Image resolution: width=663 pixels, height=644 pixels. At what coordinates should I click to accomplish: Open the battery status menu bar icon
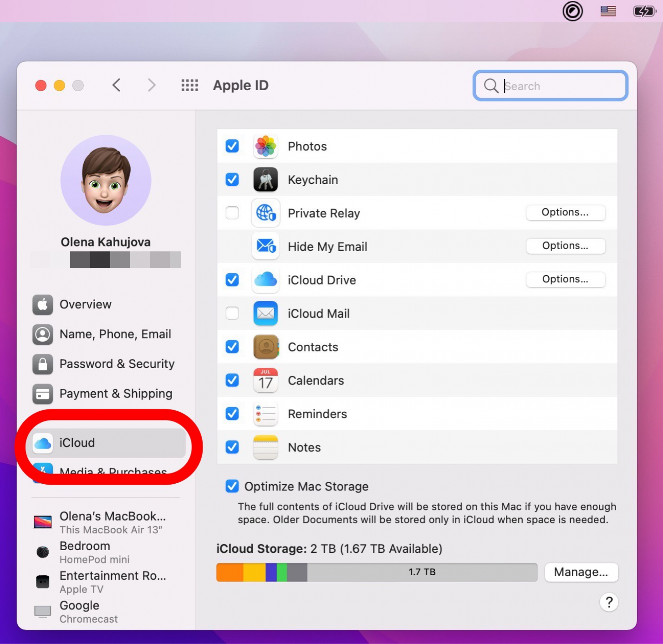644,11
